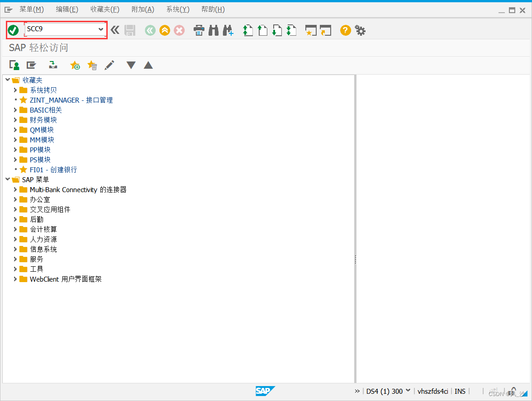Select Multi-Bank Connectivity 的连接器 folder
Viewport: 532px width, 401px height.
click(x=78, y=189)
